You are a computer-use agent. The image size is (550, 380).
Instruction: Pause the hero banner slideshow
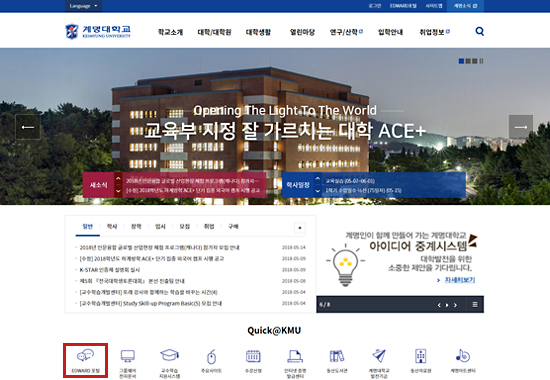point(481,61)
